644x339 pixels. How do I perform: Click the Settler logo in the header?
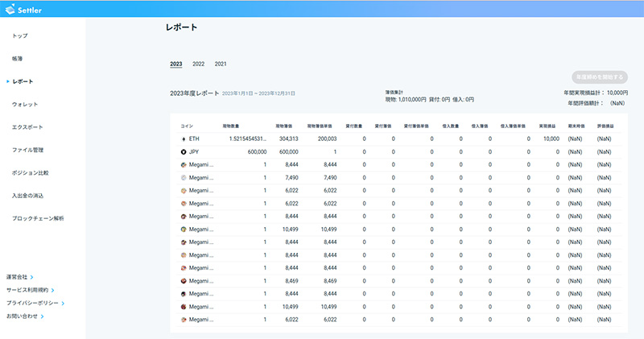point(24,9)
